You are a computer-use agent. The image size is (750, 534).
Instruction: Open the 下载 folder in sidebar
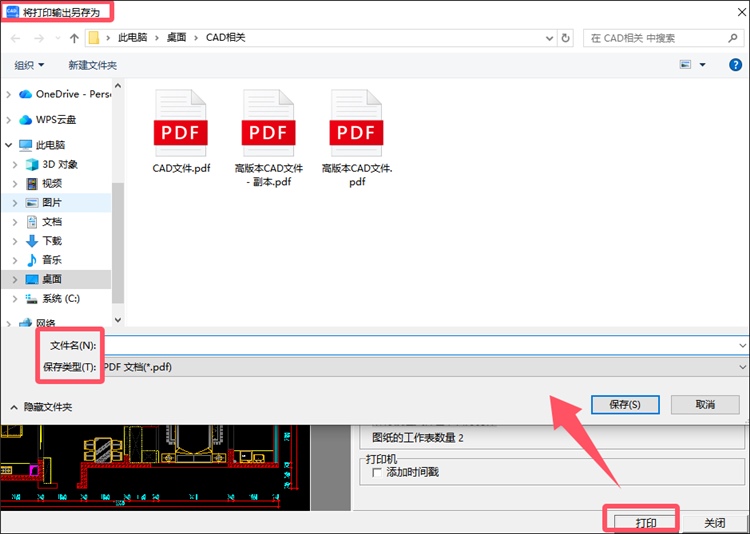tap(51, 241)
